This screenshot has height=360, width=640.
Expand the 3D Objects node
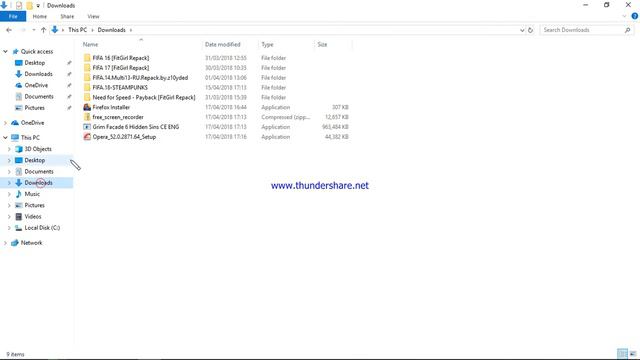(9, 149)
